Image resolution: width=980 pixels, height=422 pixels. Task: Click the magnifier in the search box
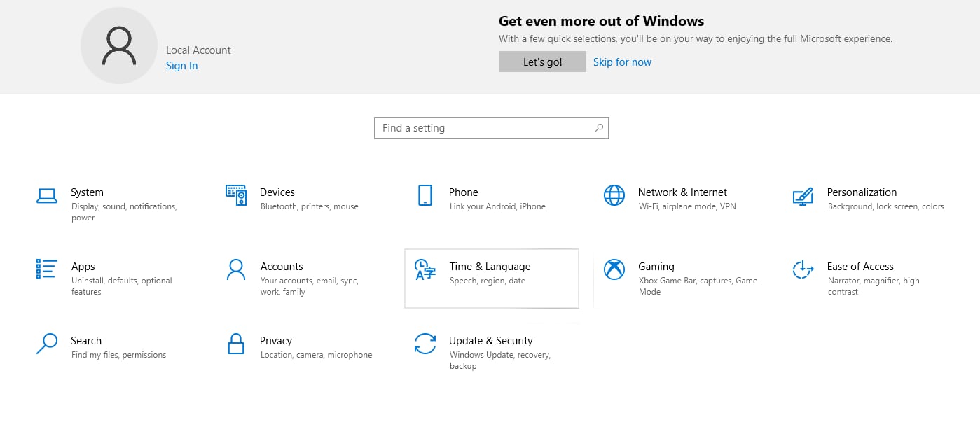click(599, 128)
